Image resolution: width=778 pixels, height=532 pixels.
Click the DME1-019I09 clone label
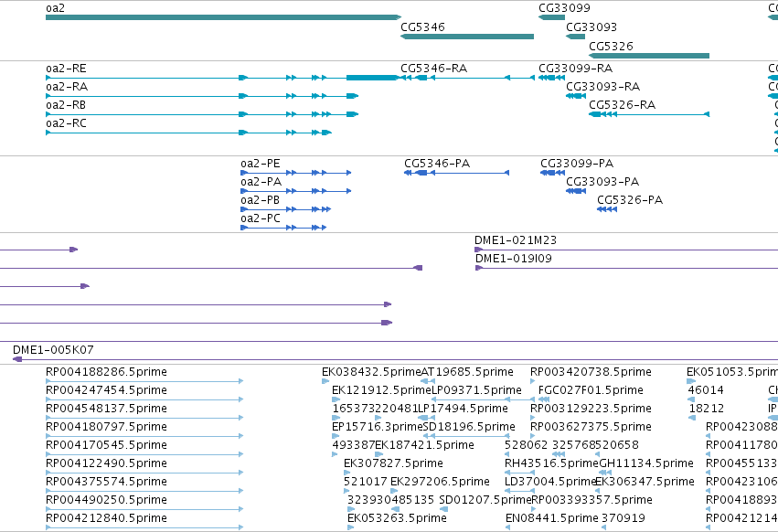click(x=514, y=259)
